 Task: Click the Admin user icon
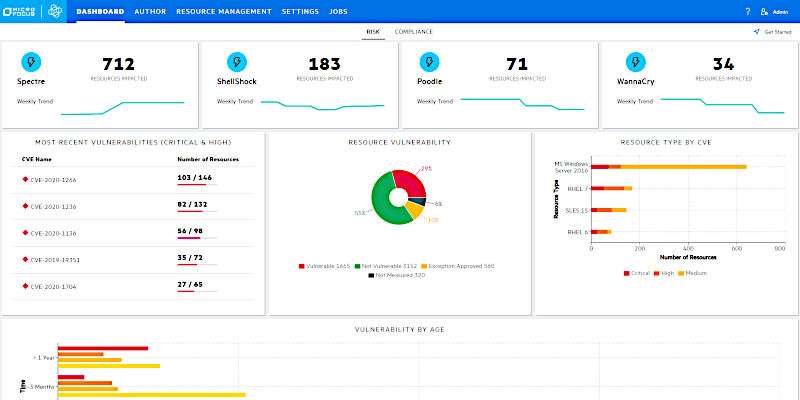point(765,12)
